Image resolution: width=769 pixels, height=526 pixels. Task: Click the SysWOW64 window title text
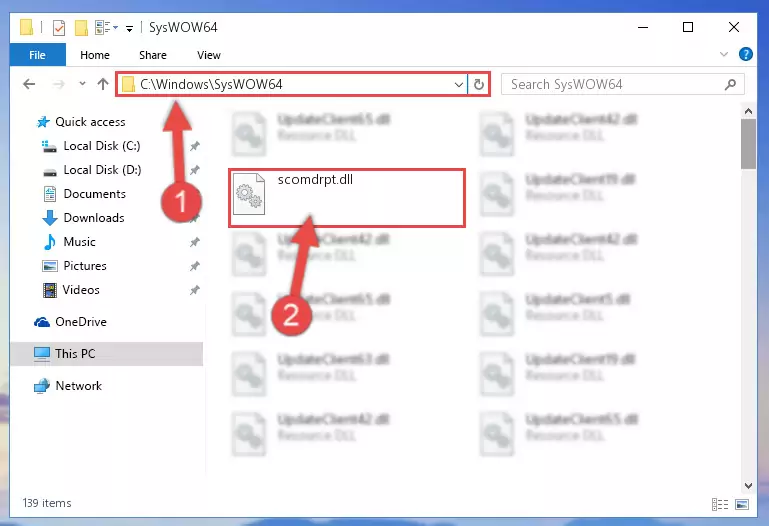click(x=183, y=27)
